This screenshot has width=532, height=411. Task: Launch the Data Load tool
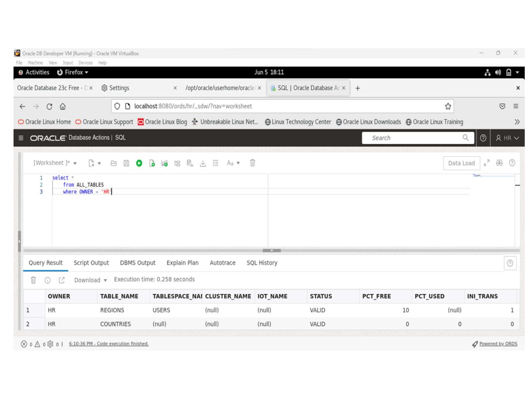[462, 163]
